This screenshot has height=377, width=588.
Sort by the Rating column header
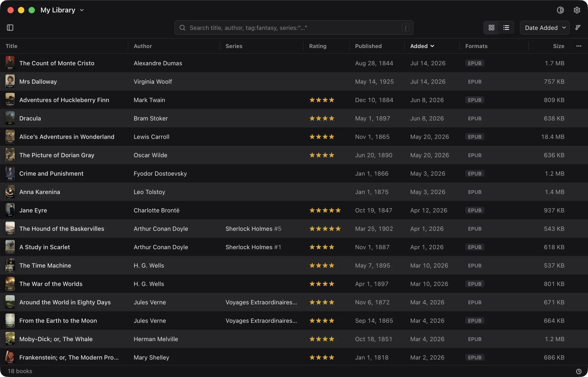tap(318, 46)
